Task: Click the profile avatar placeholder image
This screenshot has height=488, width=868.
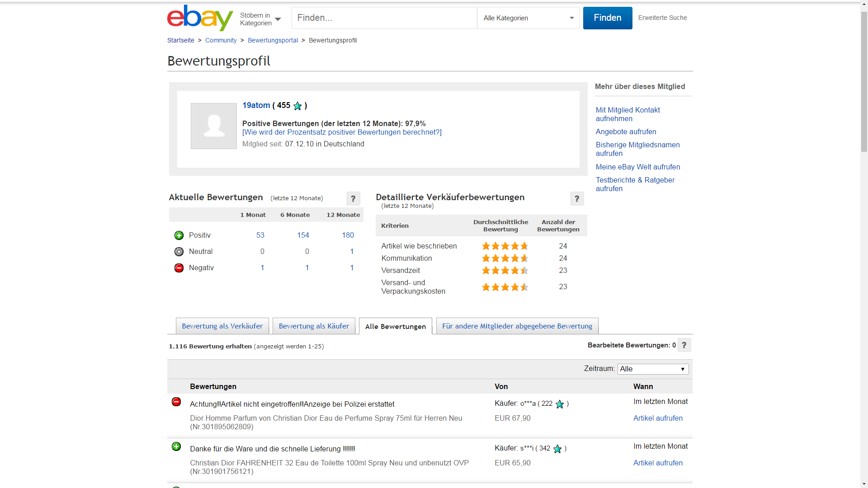Action: click(x=214, y=126)
